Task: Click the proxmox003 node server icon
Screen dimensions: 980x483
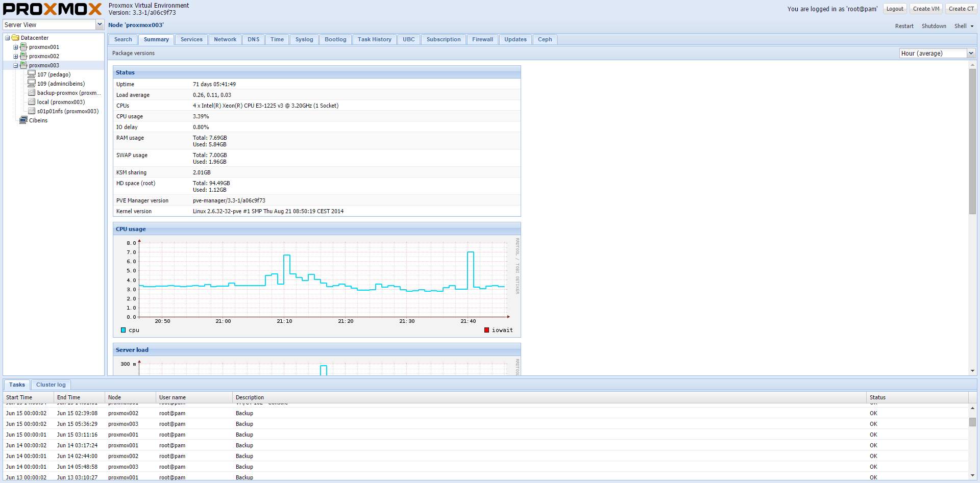Action: [x=23, y=65]
